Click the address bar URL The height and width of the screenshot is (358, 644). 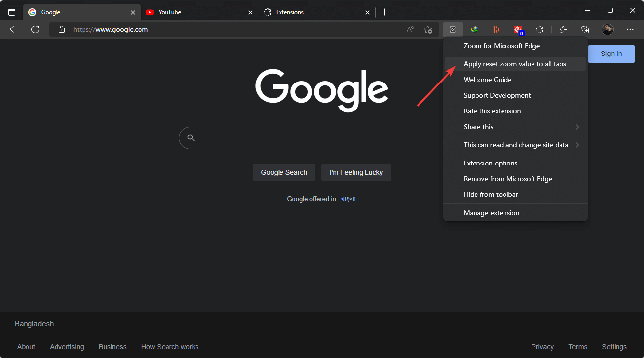(111, 29)
